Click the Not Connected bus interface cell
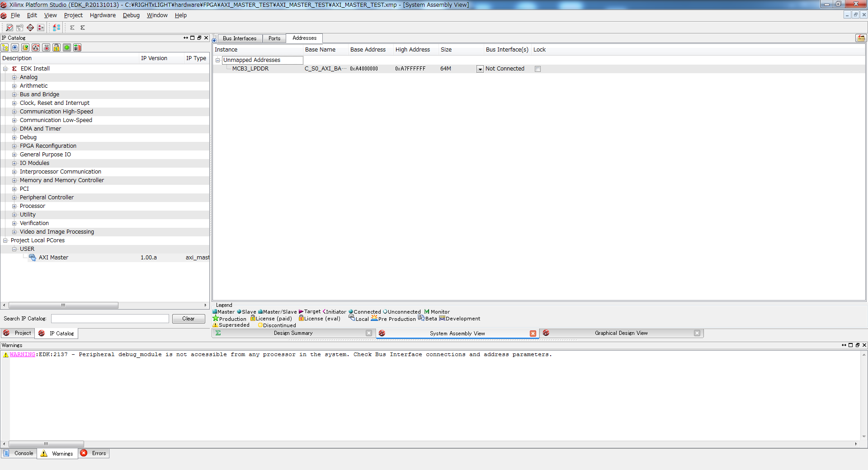The height and width of the screenshot is (470, 868). pyautogui.click(x=505, y=69)
